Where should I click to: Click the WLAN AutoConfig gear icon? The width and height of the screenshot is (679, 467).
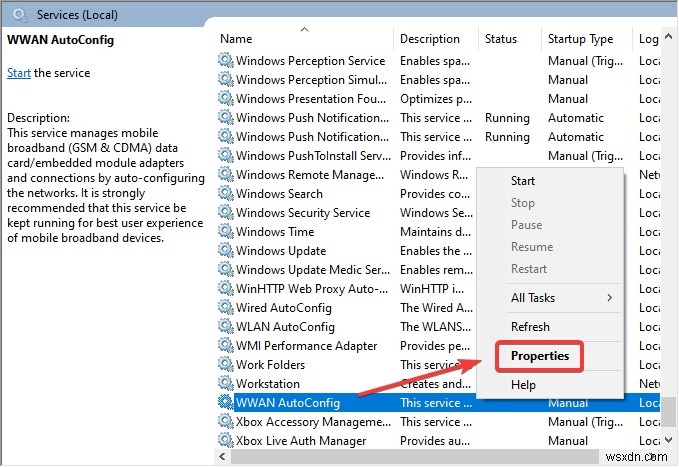[x=226, y=326]
